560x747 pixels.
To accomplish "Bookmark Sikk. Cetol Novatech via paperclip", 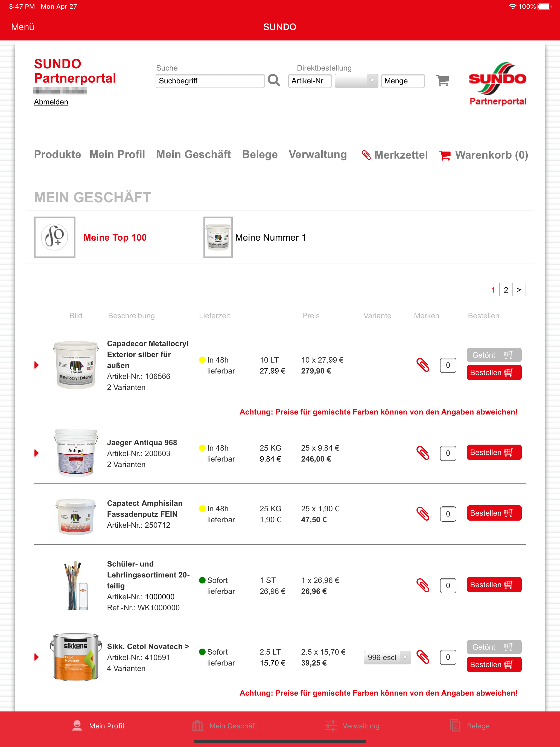I will click(x=422, y=657).
